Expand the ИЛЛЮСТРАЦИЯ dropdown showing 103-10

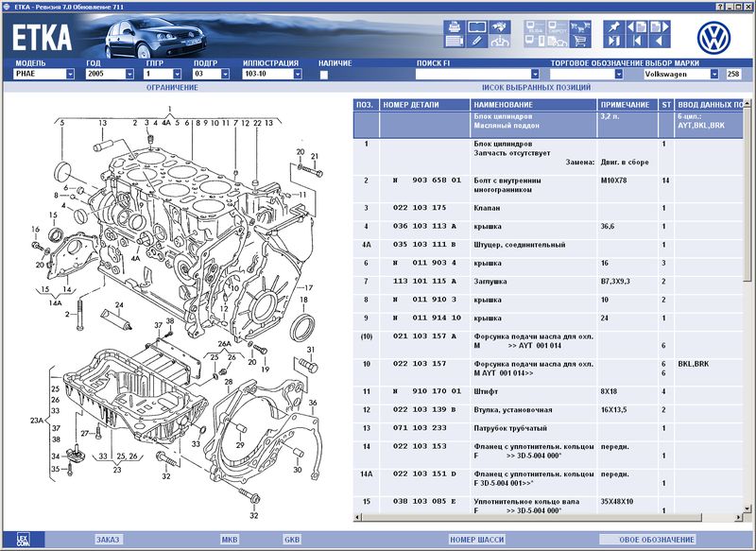271,74
